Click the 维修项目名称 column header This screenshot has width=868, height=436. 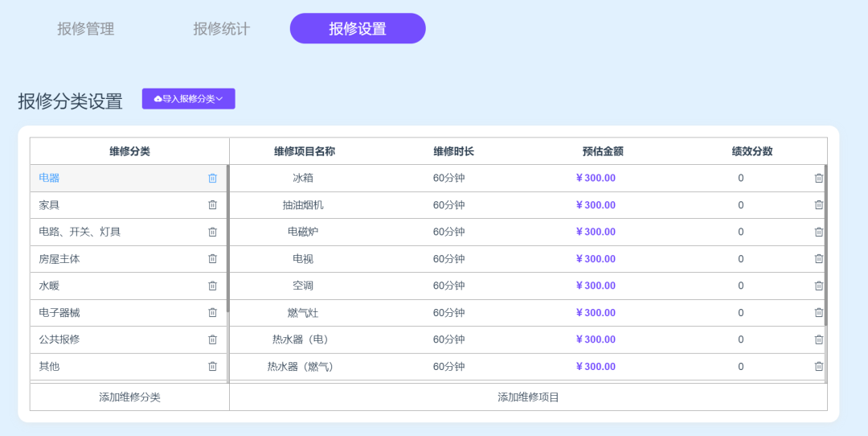(304, 151)
